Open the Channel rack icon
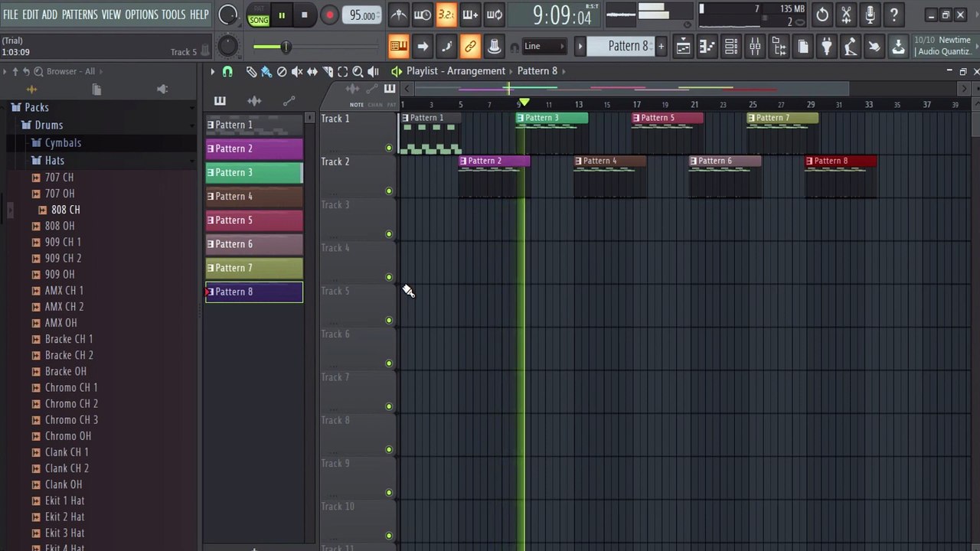Screen dimensions: 980x551 tap(731, 47)
